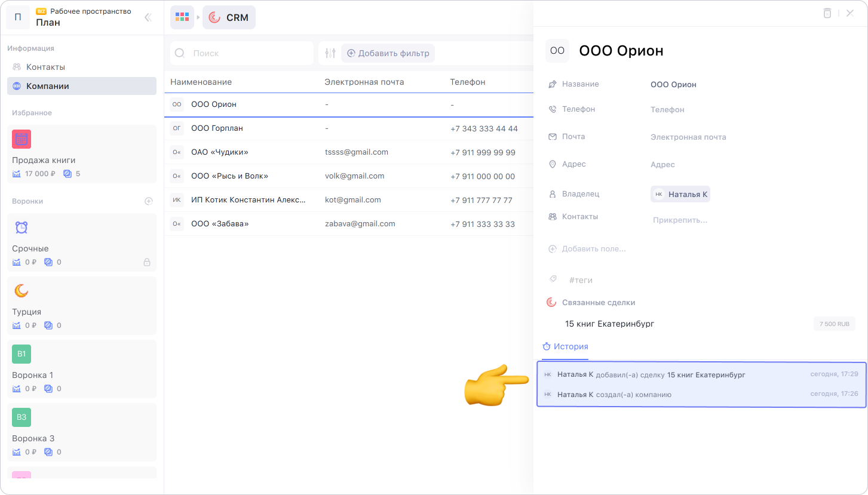Click the CRM breadcrumb button
Screen dimensions: 868x495
pyautogui.click(x=229, y=18)
